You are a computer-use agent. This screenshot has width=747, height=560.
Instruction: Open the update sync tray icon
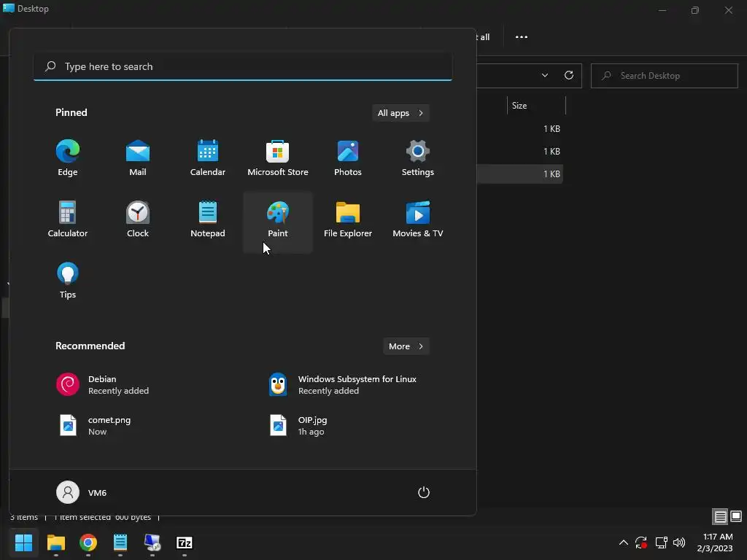tap(641, 542)
